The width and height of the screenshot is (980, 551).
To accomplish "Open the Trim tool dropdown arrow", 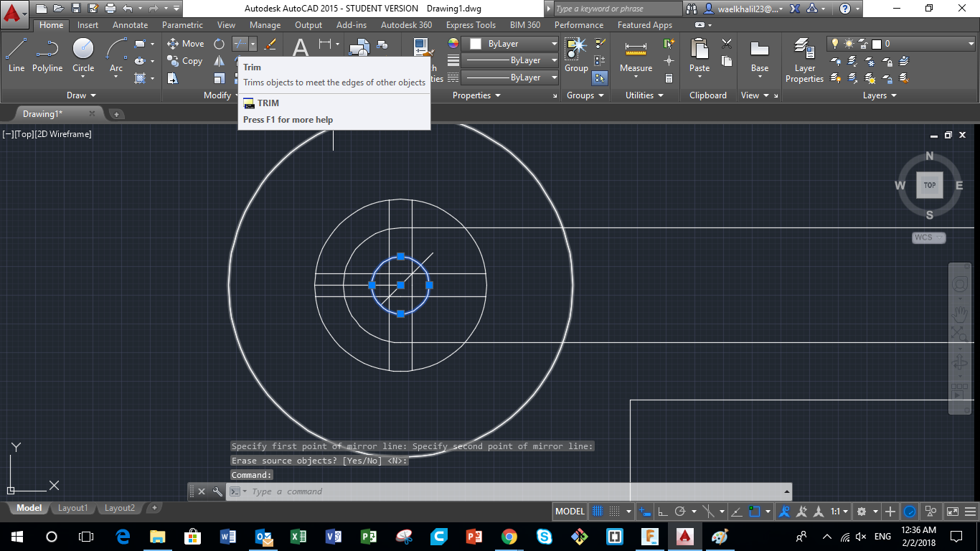I will pos(253,44).
